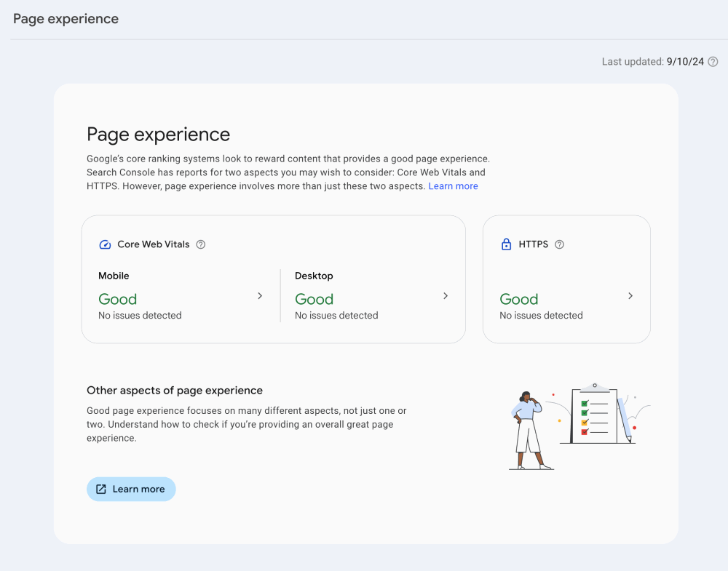Select the Mobile 'Good' status text
This screenshot has height=571, width=728.
[117, 299]
